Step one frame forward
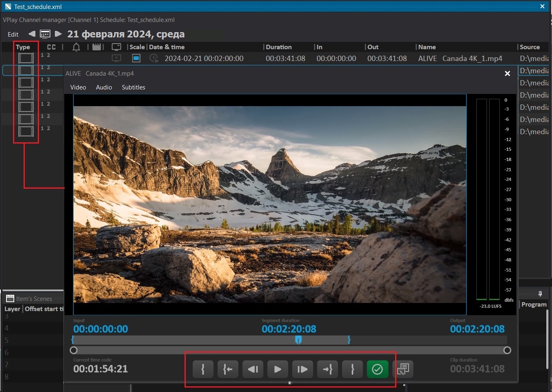552x392 pixels. pos(302,369)
